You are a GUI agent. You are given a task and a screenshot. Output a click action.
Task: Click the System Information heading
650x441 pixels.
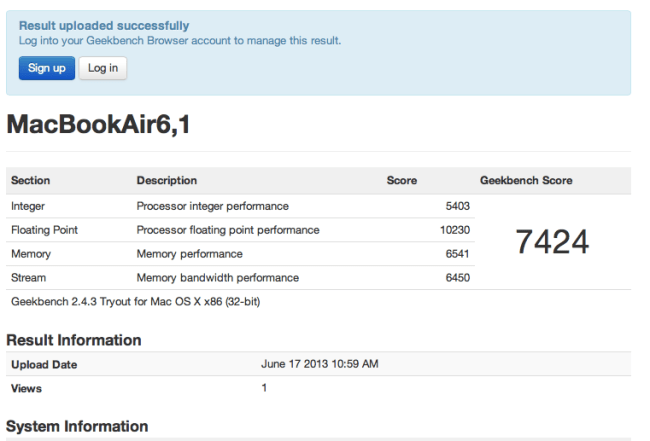[x=77, y=427]
